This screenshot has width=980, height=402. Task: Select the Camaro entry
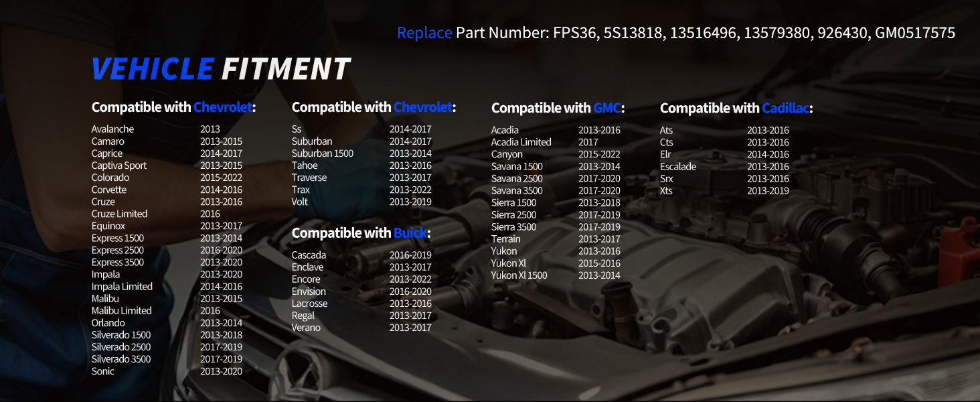coord(108,141)
